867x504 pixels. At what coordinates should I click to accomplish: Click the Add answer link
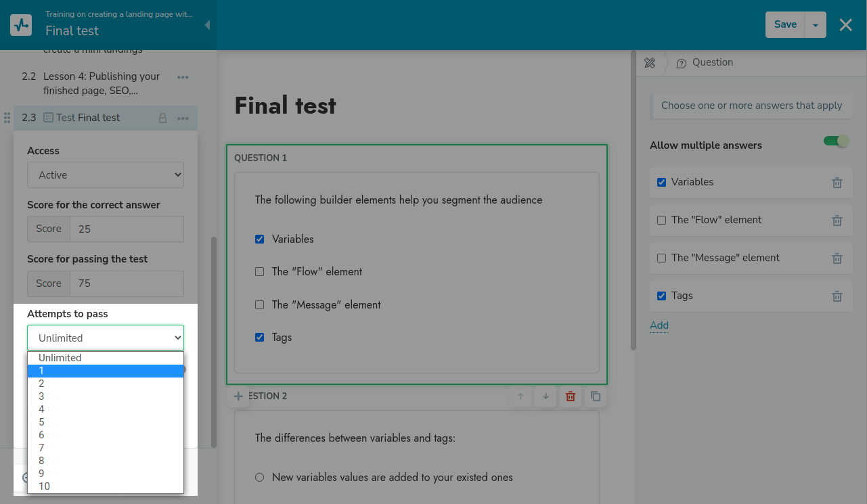[x=659, y=325]
